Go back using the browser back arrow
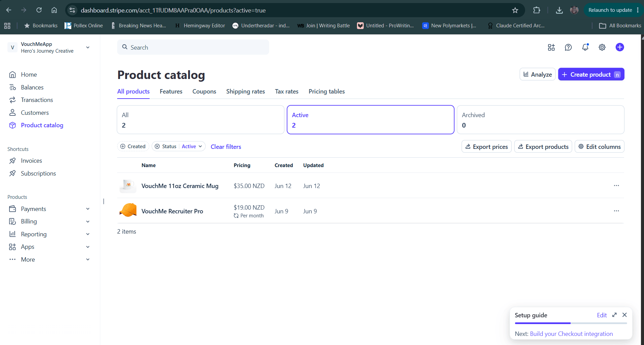 9,10
